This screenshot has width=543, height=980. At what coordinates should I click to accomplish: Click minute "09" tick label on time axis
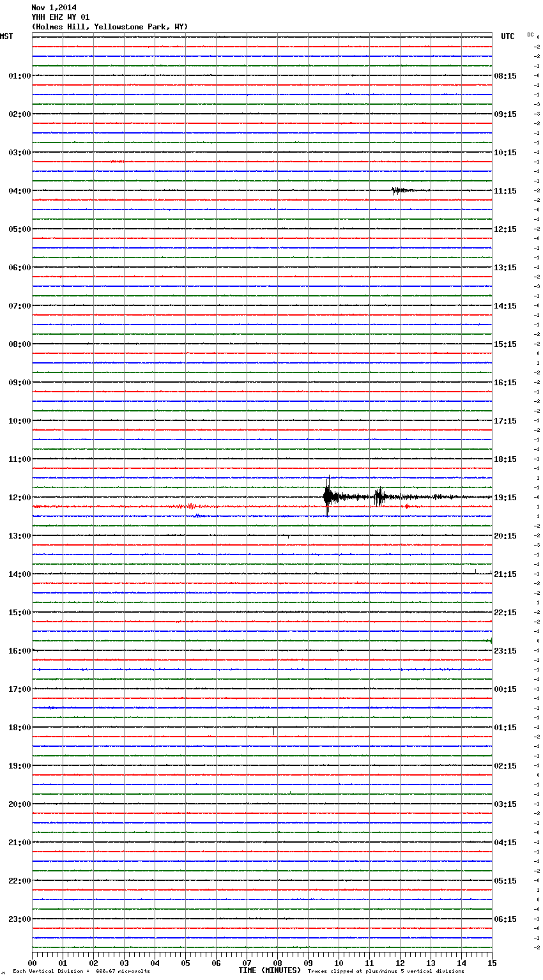[x=309, y=963]
